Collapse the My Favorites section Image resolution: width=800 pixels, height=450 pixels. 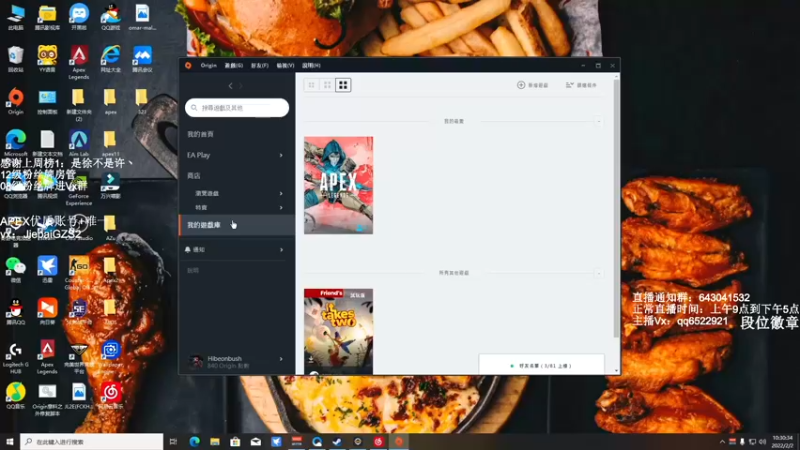[x=598, y=121]
